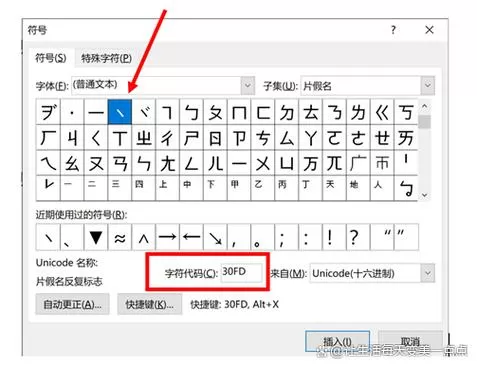Select the ㄇ bopomofo symbol
This screenshot has height=368, width=477.
[x=239, y=112]
